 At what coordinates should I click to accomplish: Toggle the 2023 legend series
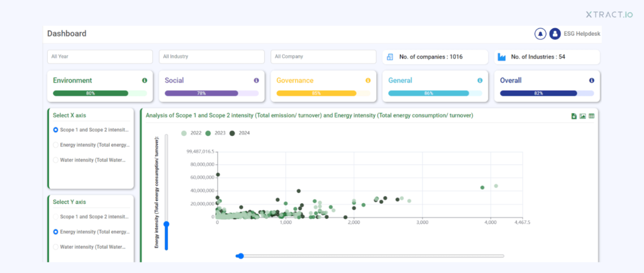point(216,133)
